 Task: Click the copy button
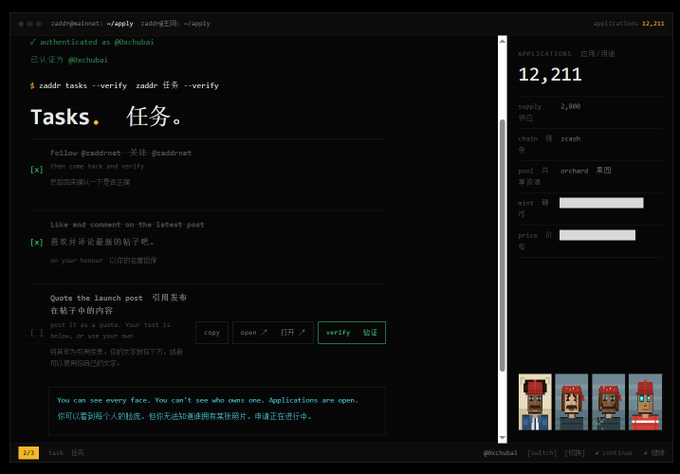pyautogui.click(x=212, y=333)
